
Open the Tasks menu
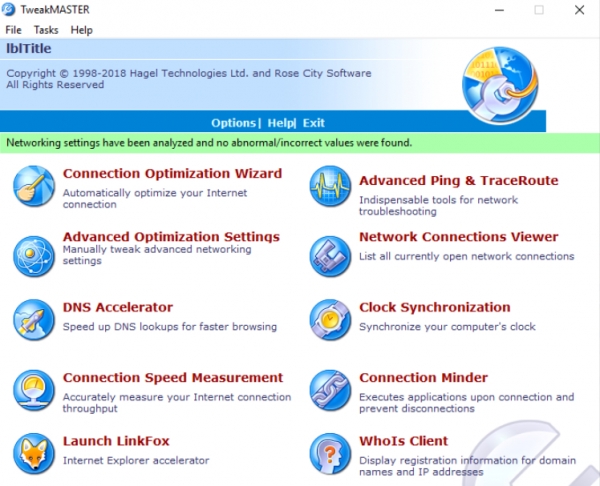[x=46, y=30]
